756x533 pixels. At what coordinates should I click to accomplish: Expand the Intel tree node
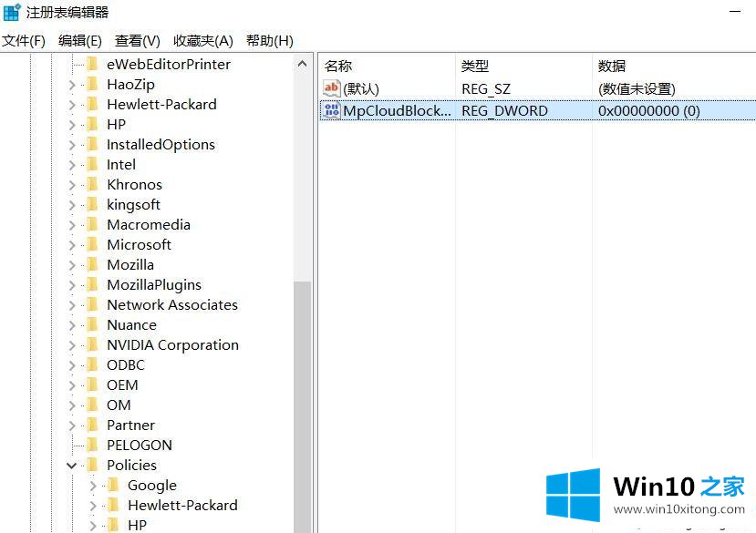coord(72,165)
